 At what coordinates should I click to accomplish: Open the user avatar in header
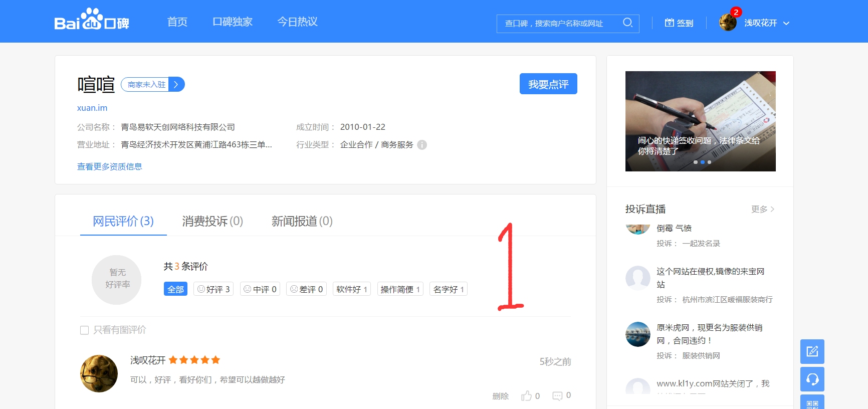click(728, 23)
